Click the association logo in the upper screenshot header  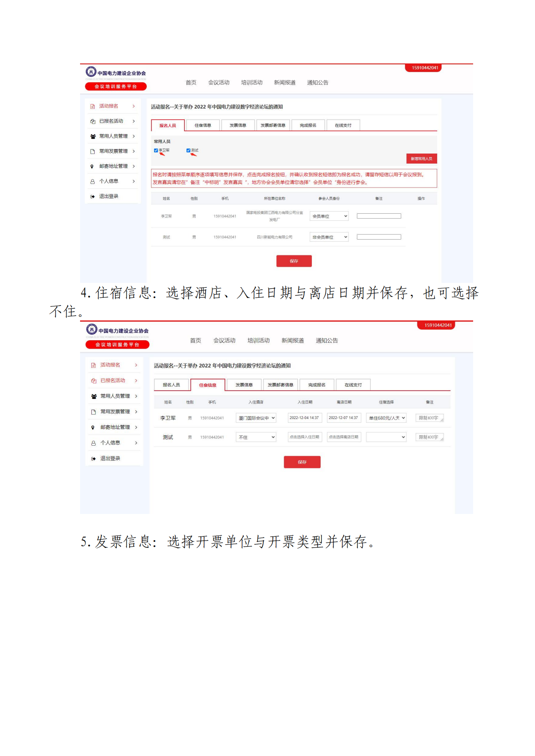pos(91,72)
